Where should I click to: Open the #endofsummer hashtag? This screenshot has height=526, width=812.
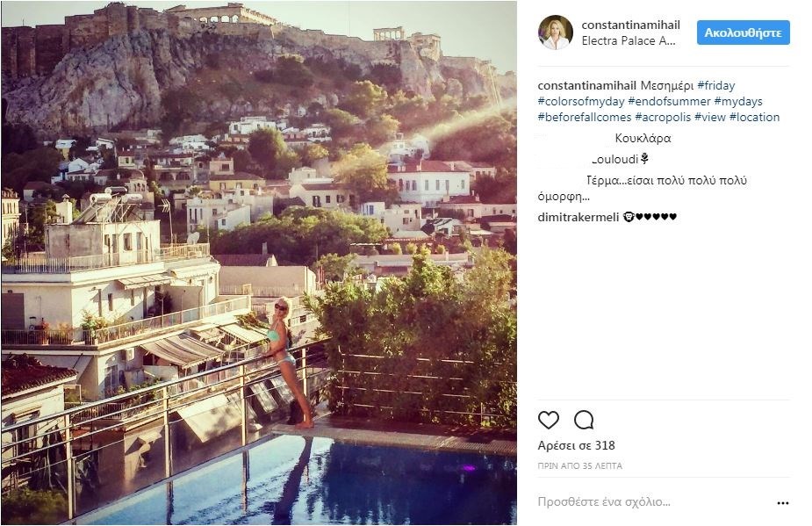(672, 102)
